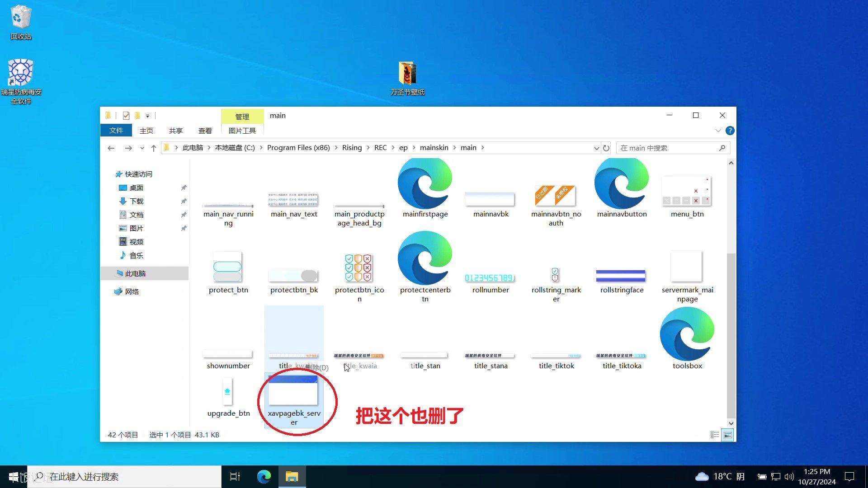Screen dimensions: 868x488
Task: Open the 共享 Share ribbon tab
Action: pyautogui.click(x=176, y=131)
